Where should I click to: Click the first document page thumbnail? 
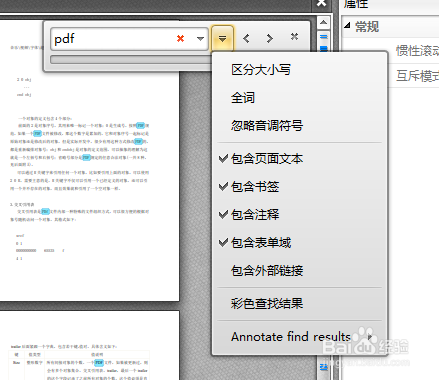point(89,160)
